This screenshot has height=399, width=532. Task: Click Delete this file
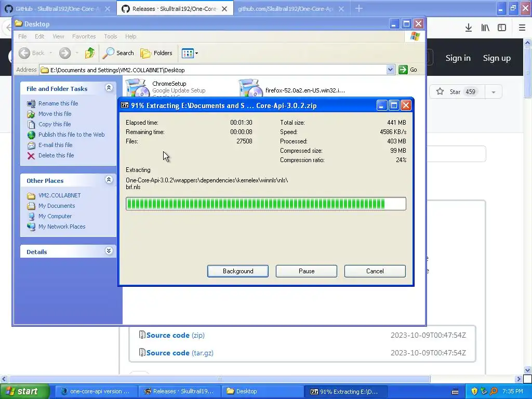coord(56,155)
